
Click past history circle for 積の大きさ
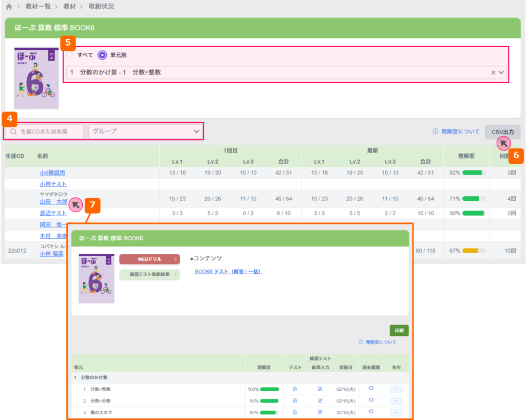pos(371,412)
